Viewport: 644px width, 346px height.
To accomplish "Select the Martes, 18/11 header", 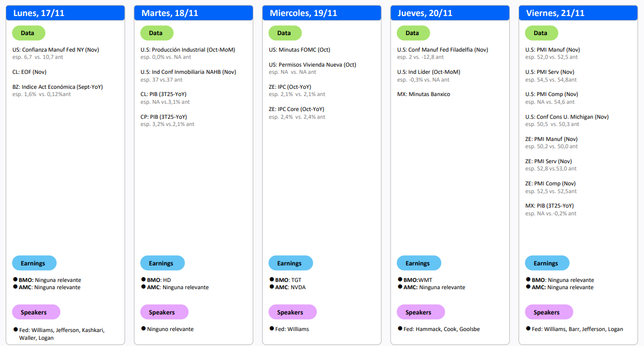I will pyautogui.click(x=194, y=13).
